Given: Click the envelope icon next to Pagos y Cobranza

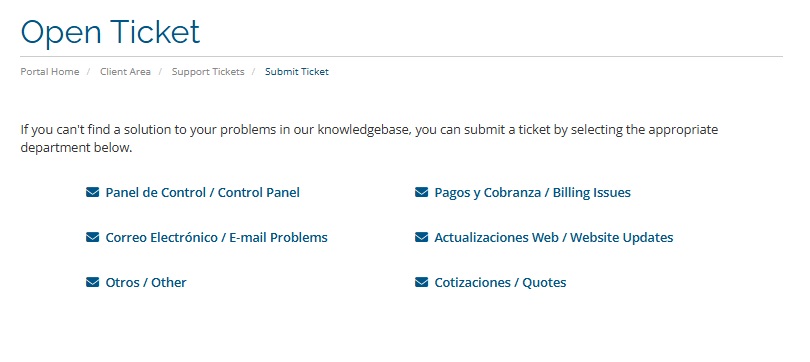Looking at the screenshot, I should [422, 193].
